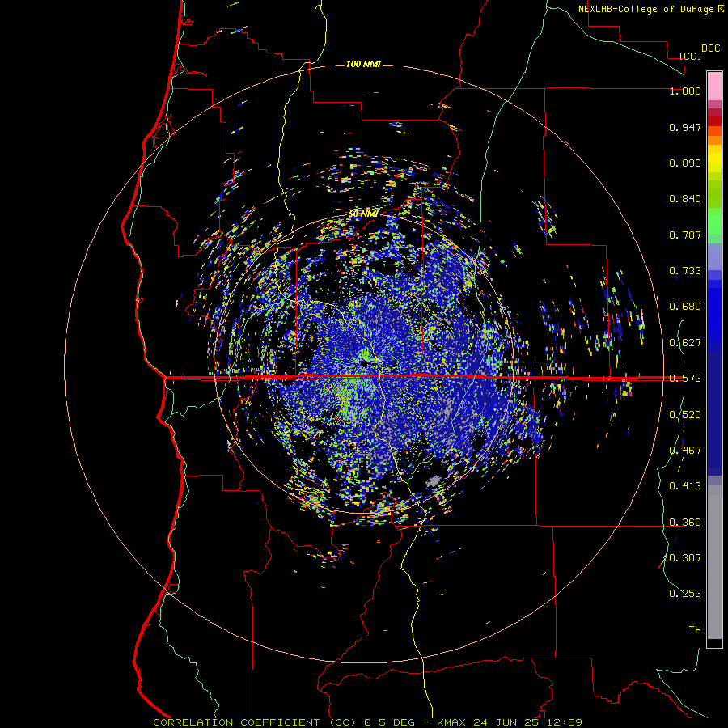Pick the orange color bar segment
Image resolution: width=728 pixels, height=728 pixels.
coord(714,140)
